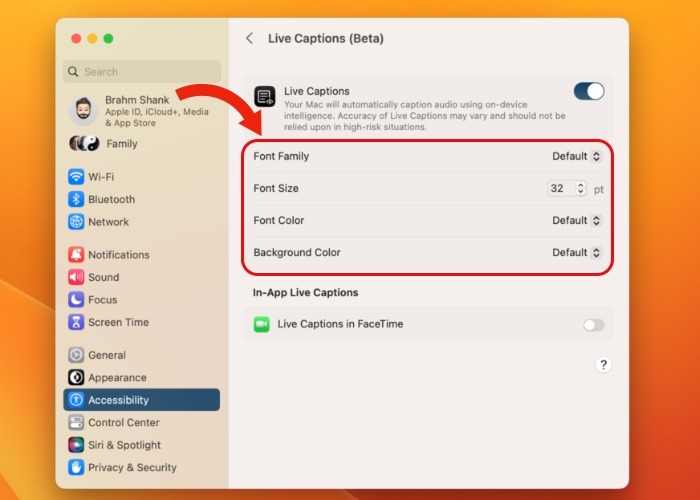Click the Privacy & Security hand icon

click(76, 467)
